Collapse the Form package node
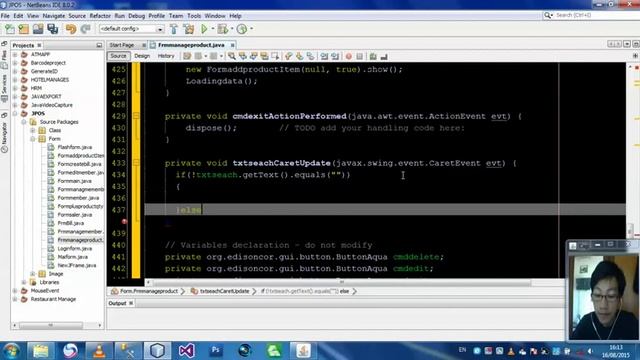 tap(33, 139)
